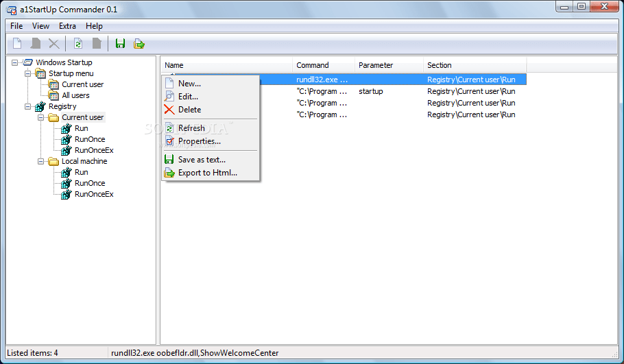Screen dimensions: 624x364
Task: Click the New entry toolbar icon
Action: pos(17,43)
